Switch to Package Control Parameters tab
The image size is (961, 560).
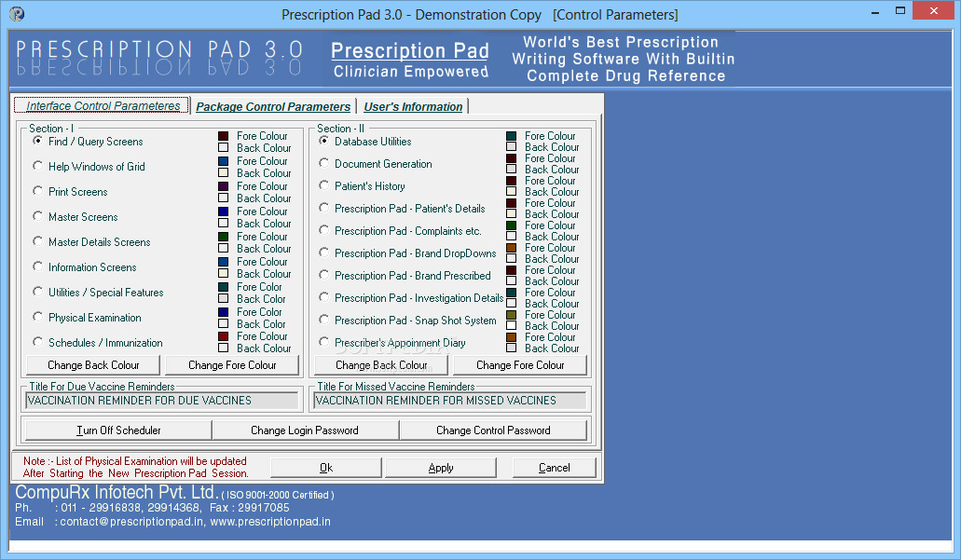pos(273,106)
